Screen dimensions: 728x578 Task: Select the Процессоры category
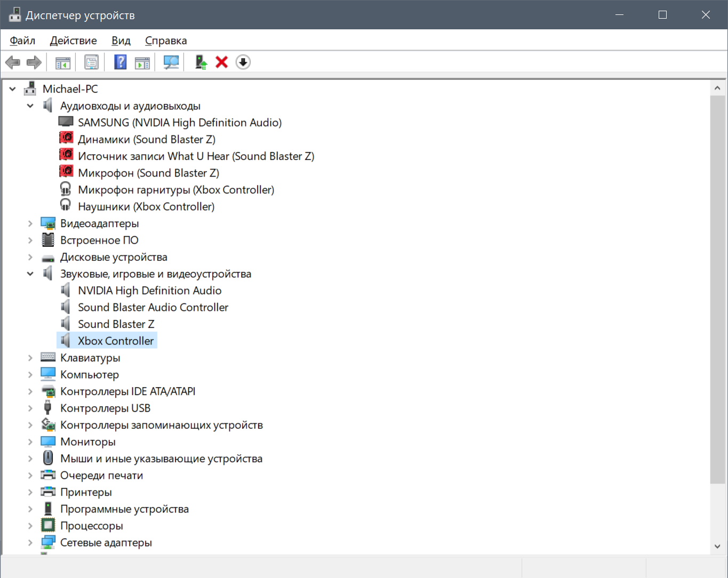(91, 526)
